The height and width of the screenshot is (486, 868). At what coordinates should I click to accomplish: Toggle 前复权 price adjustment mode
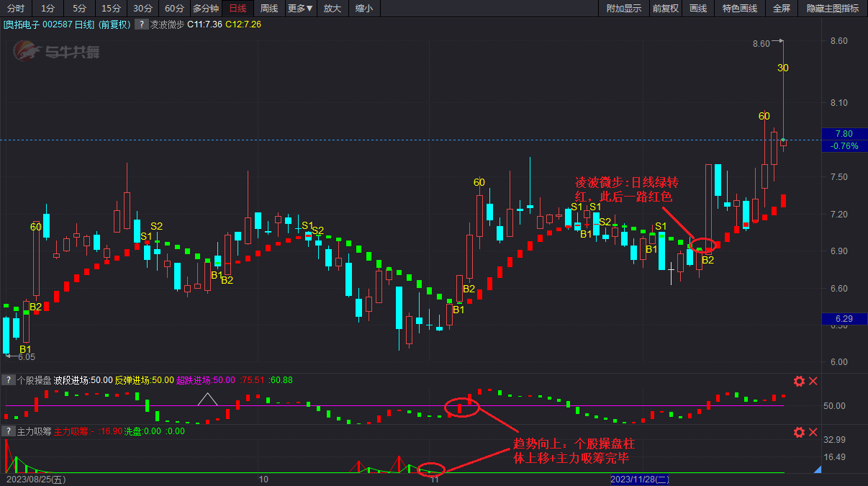pos(665,9)
